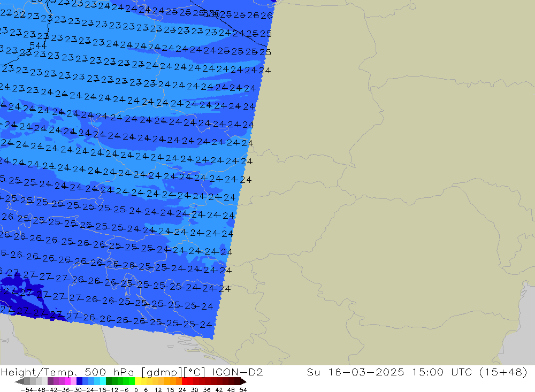Click the gray left arrow end of legend
Image resolution: width=535 pixels, height=392 pixels.
click(19, 381)
